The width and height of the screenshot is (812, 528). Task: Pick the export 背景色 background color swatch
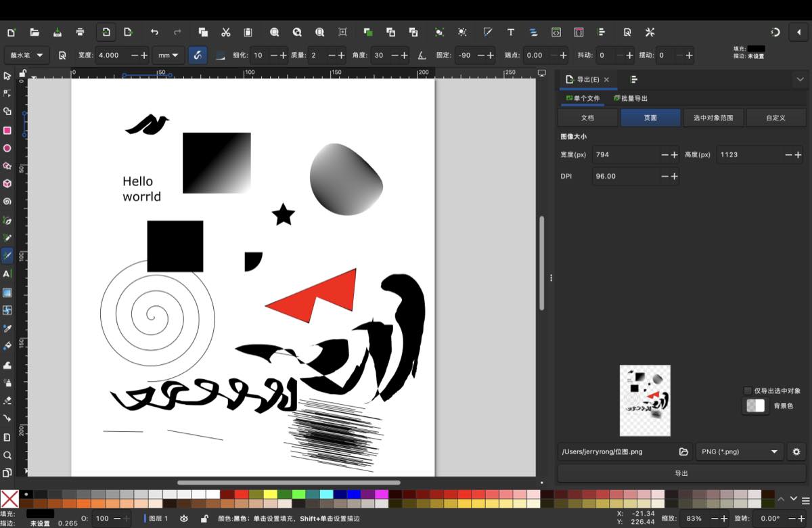click(x=755, y=405)
